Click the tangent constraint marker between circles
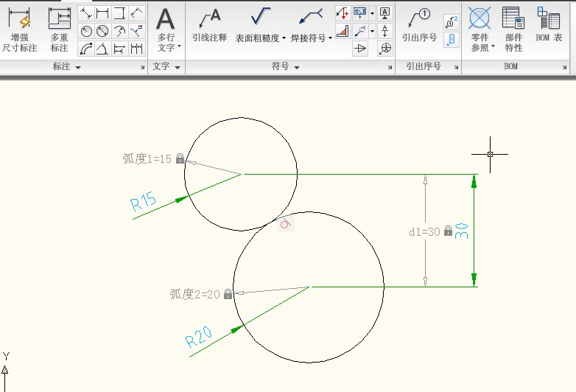Screen dimensions: 576x392 point(286,224)
